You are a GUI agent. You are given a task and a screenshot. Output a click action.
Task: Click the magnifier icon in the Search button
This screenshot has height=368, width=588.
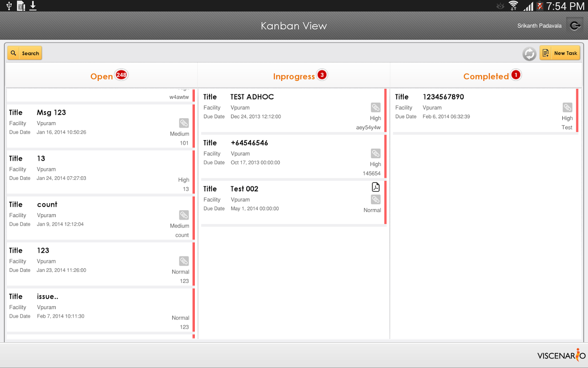pyautogui.click(x=14, y=53)
